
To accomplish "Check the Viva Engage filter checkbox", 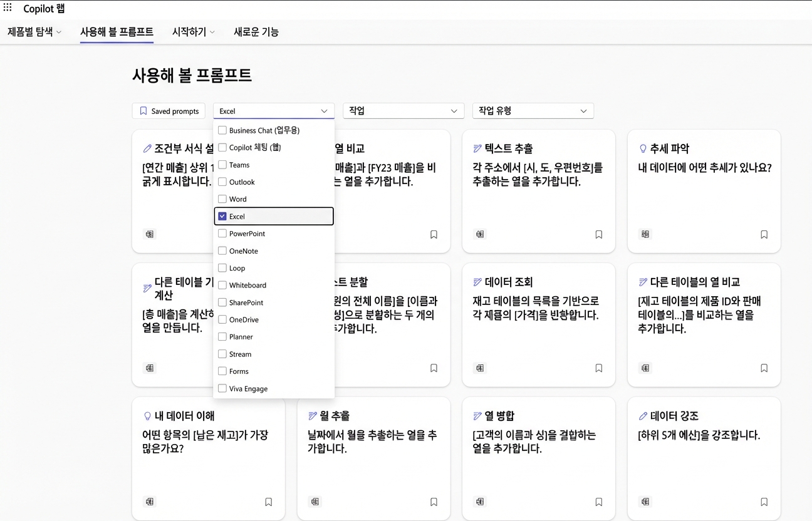I will (222, 388).
